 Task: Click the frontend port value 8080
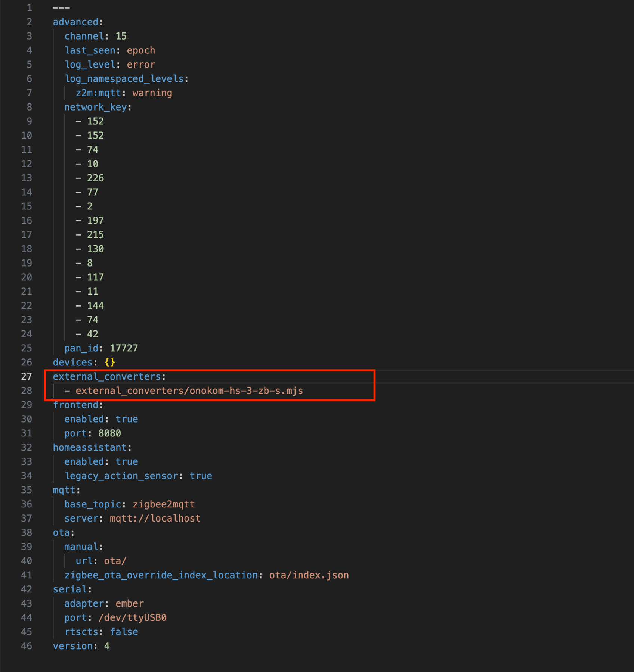pos(109,433)
